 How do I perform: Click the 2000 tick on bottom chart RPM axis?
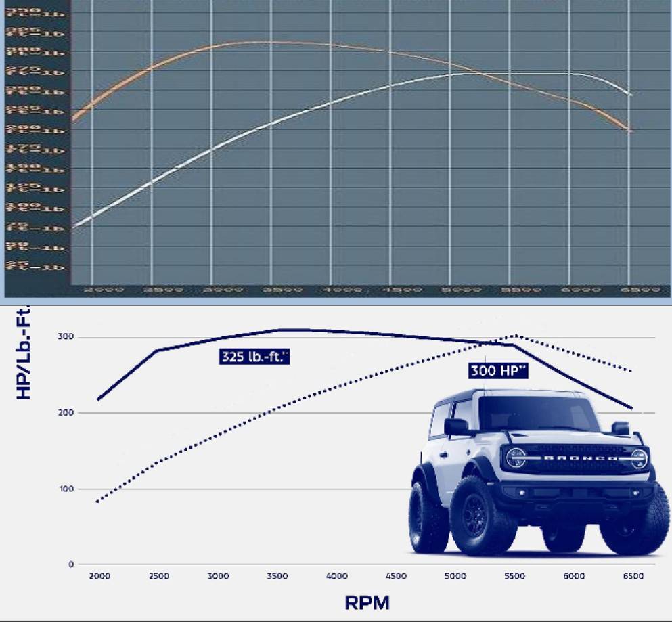99,576
